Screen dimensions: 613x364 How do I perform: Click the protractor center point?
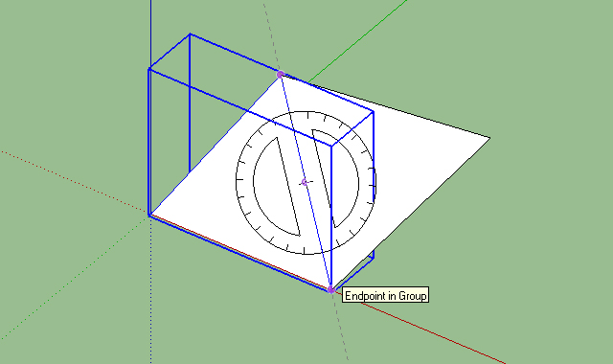coord(305,182)
